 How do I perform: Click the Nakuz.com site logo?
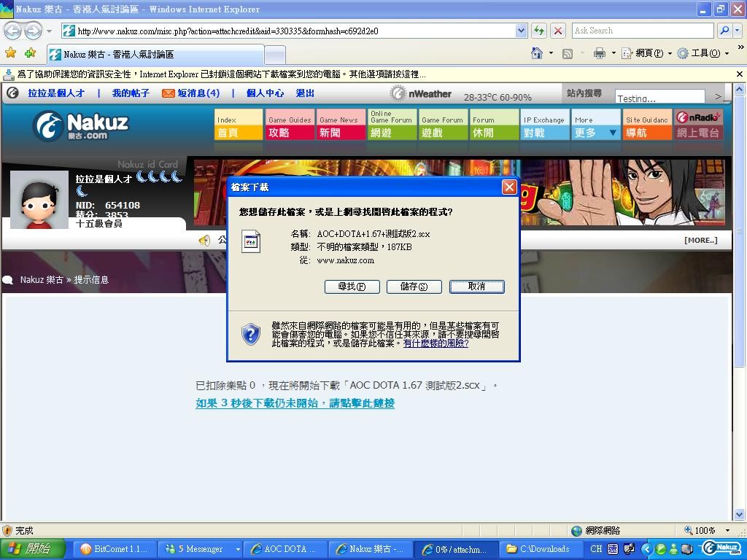tap(82, 125)
